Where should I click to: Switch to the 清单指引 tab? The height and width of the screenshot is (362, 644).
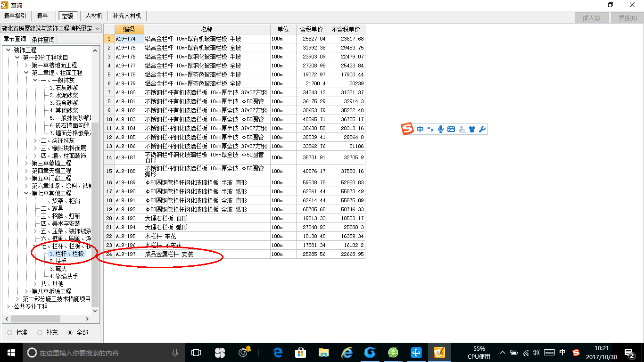point(15,16)
